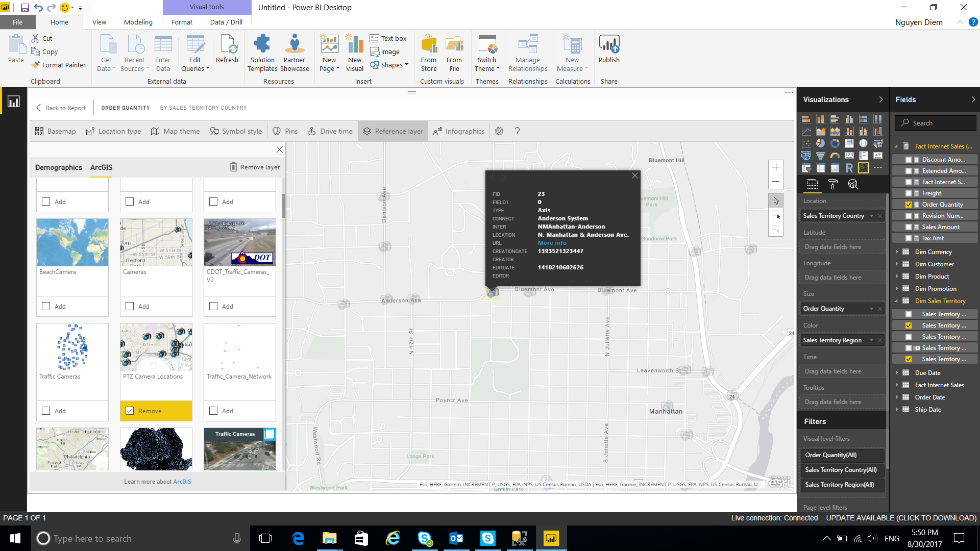Expand the Dim Currency table
Viewport: 980px width, 551px height.
[x=897, y=252]
